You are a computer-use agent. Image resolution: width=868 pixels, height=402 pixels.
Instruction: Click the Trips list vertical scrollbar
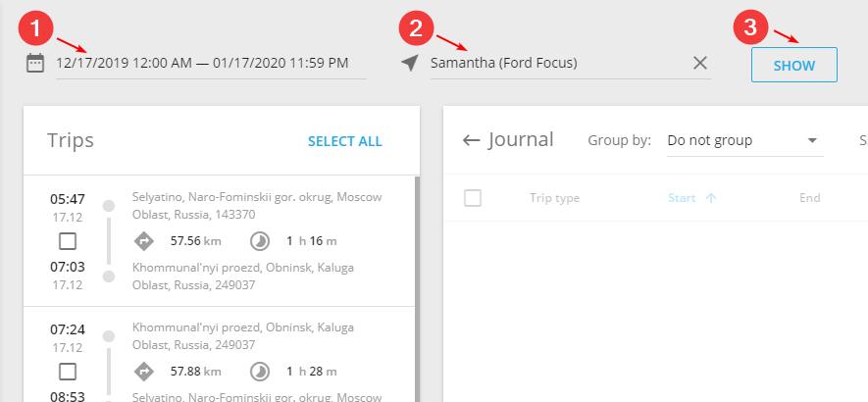[x=417, y=289]
